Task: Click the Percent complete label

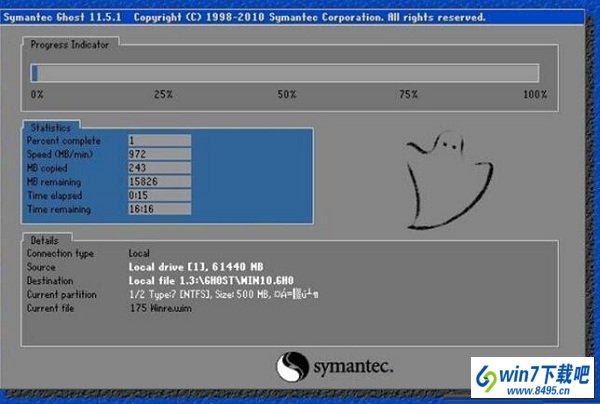Action: [x=64, y=141]
